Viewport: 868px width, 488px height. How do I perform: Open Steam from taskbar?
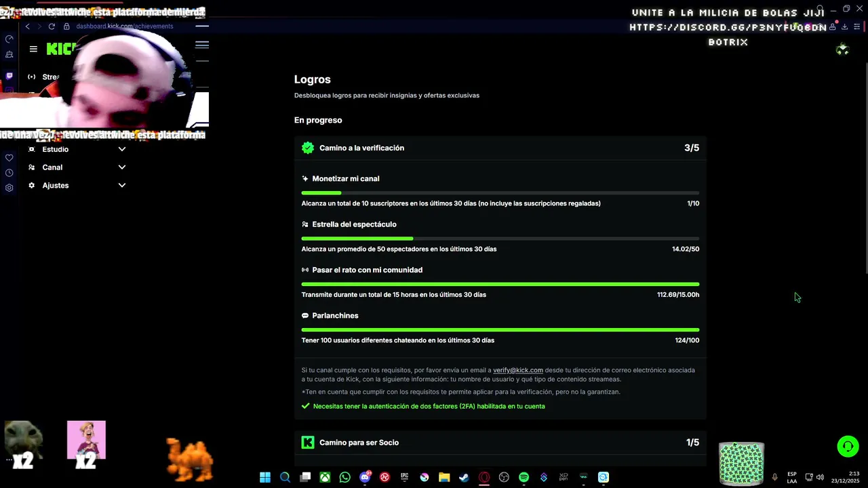click(464, 477)
